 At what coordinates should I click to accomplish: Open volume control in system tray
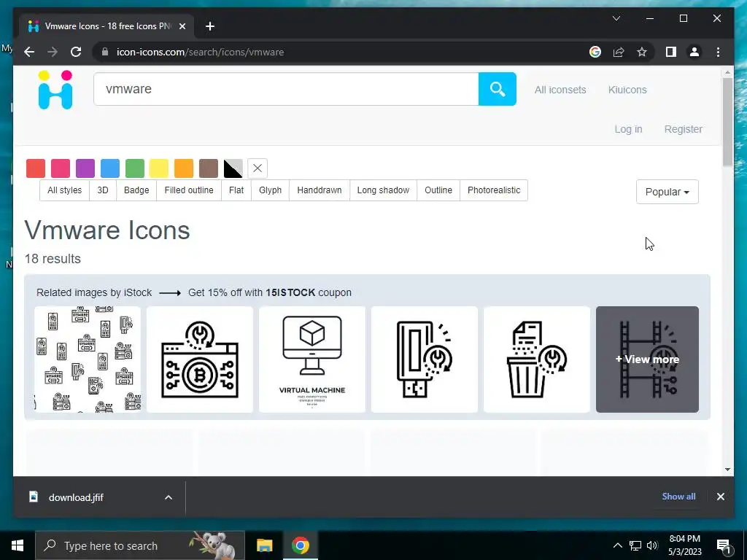[652, 545]
